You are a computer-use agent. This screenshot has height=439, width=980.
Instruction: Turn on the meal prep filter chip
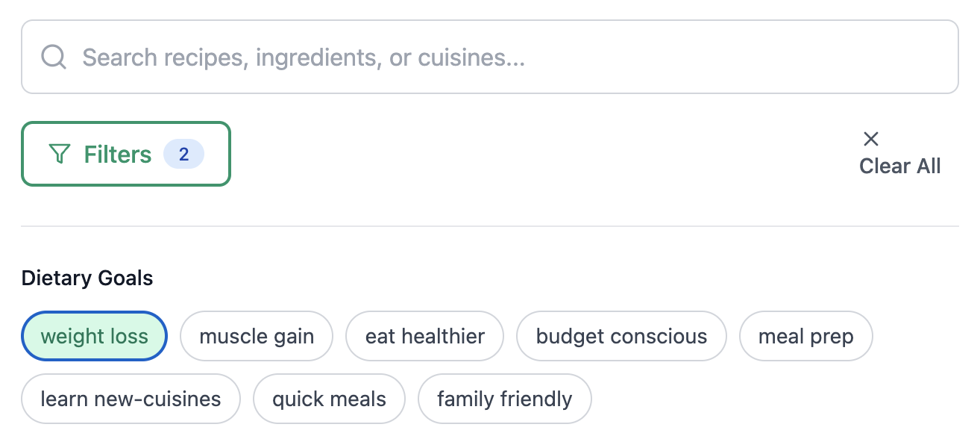click(x=805, y=337)
